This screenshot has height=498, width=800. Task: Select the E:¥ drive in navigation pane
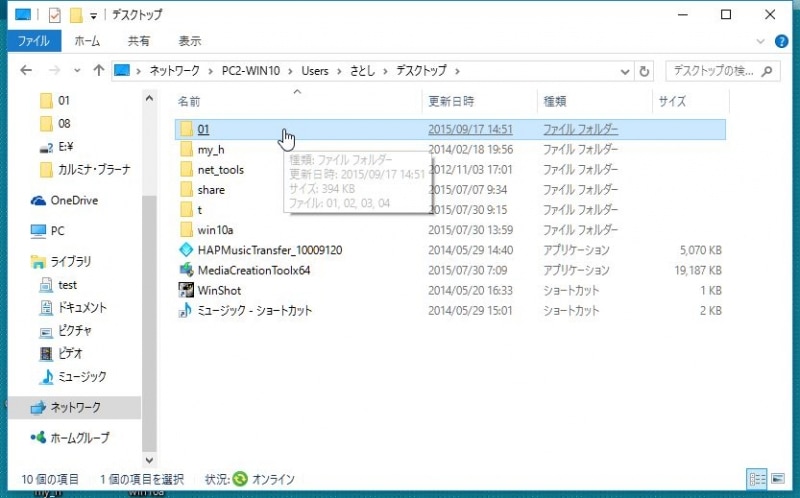pos(56,147)
